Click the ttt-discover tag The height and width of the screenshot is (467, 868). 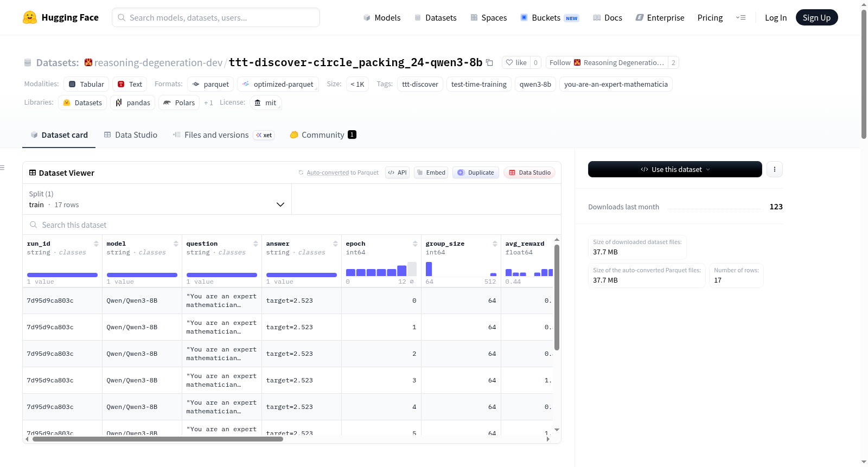[420, 84]
